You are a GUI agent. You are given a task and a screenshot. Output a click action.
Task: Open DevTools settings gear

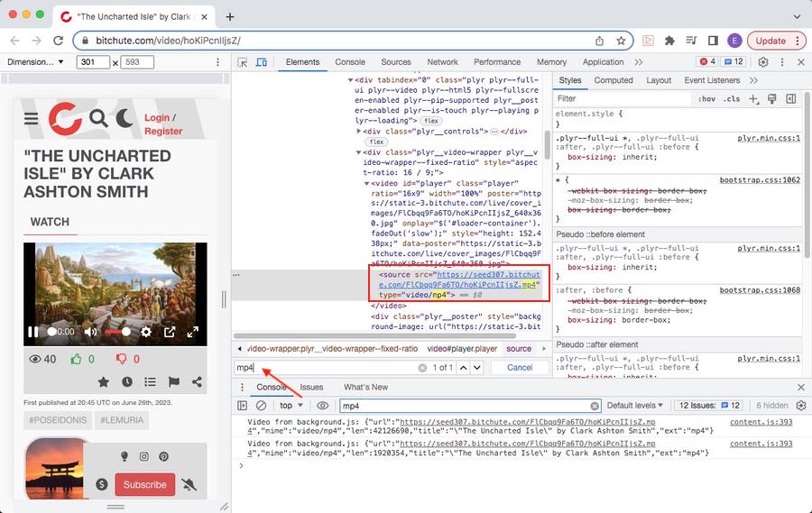(x=763, y=62)
